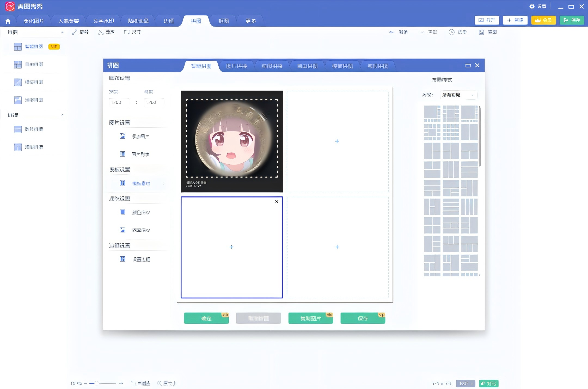This screenshot has height=389, width=588.
Task: Click the 新建 new button
Action: [515, 20]
